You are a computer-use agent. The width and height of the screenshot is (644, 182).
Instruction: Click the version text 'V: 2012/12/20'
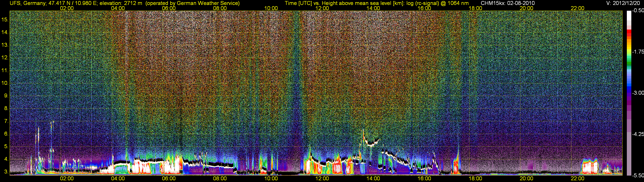coord(624,3)
